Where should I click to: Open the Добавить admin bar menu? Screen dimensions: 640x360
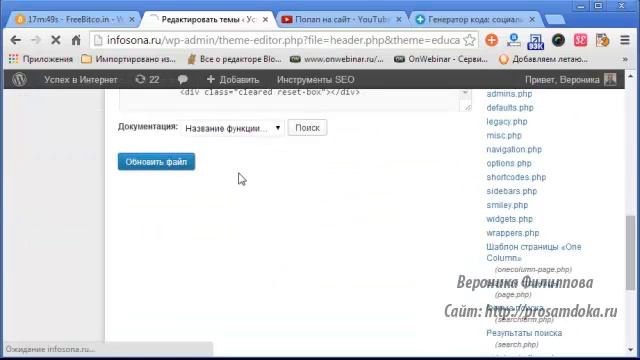click(233, 80)
